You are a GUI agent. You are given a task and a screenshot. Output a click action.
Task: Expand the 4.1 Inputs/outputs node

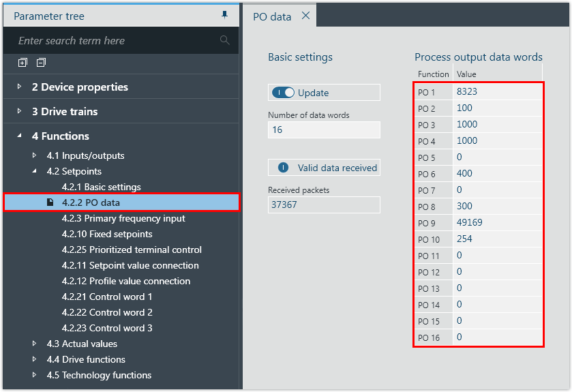[x=35, y=155]
